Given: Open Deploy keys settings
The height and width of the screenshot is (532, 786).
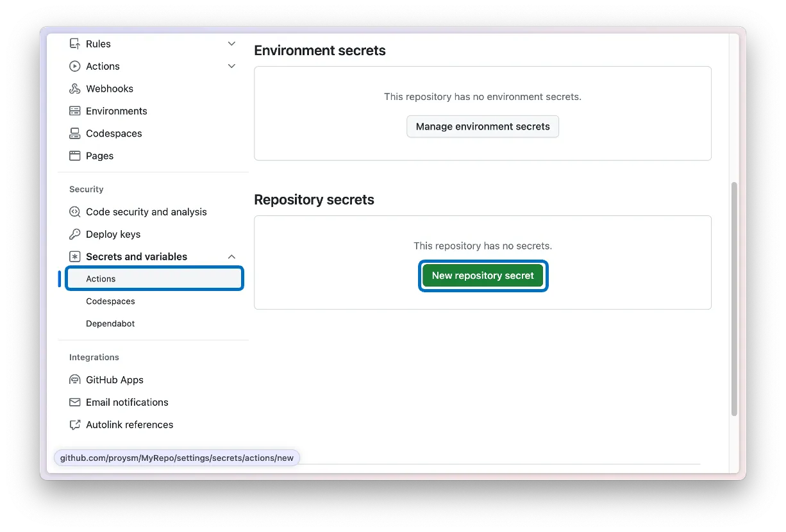Looking at the screenshot, I should tap(113, 235).
